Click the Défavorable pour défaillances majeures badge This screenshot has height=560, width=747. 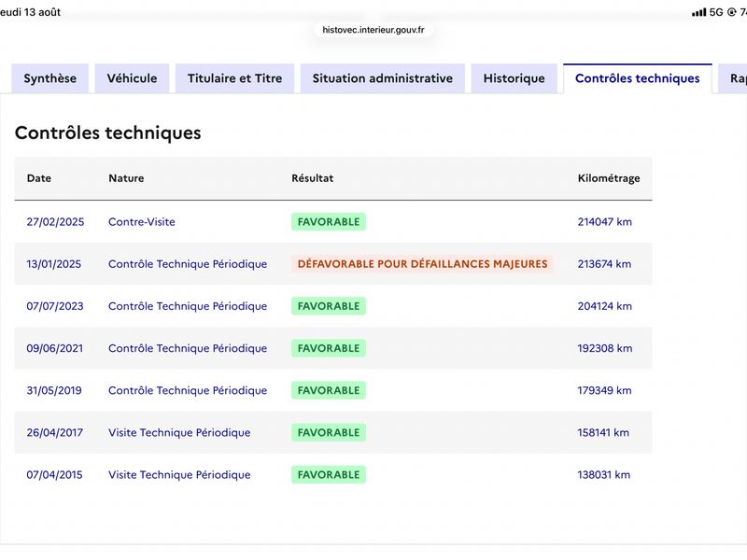423,264
